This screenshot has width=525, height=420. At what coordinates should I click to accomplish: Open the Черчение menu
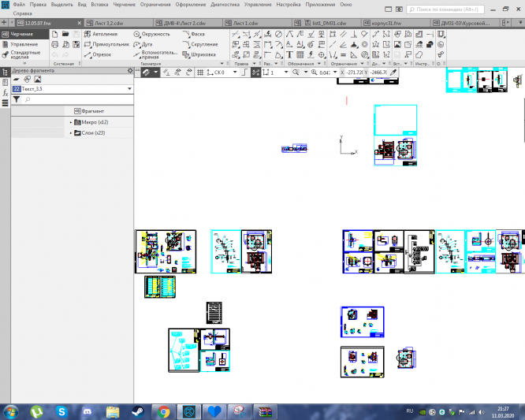125,5
